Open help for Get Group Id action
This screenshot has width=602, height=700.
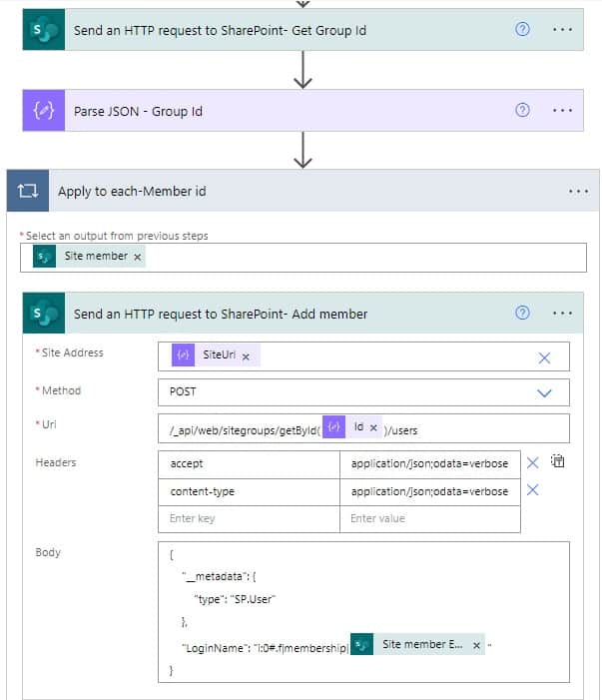522,30
